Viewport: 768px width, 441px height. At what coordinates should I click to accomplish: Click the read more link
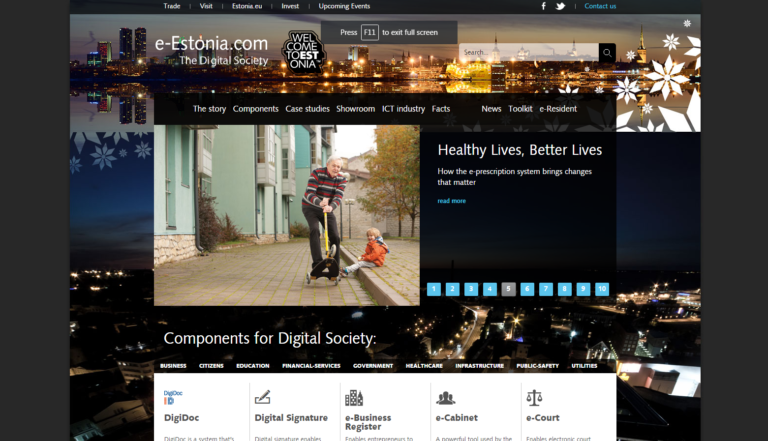452,201
